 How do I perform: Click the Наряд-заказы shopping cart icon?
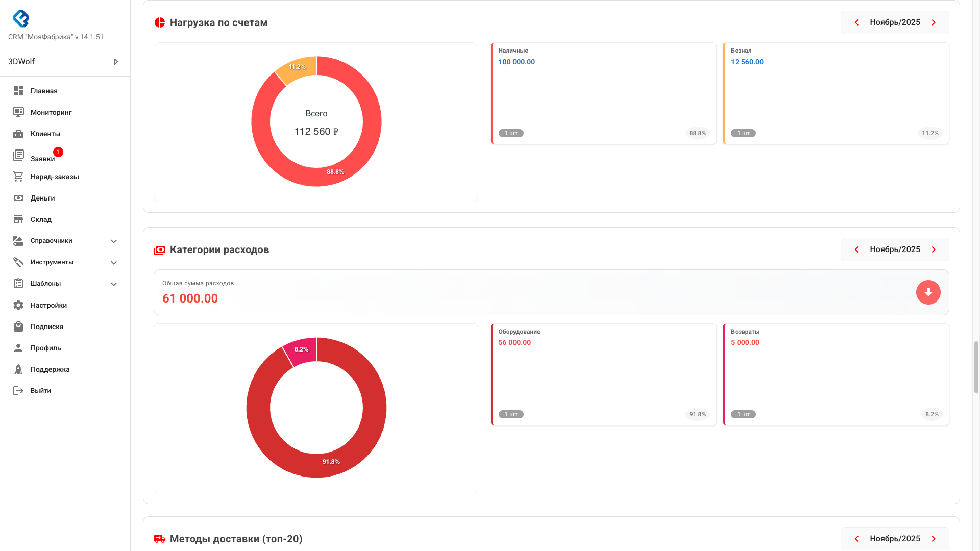(x=18, y=177)
